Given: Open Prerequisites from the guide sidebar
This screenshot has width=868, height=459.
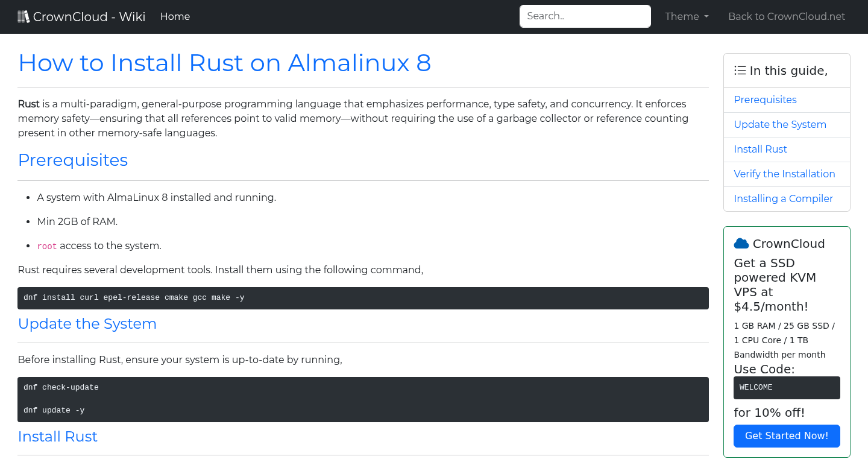Looking at the screenshot, I should pos(765,100).
